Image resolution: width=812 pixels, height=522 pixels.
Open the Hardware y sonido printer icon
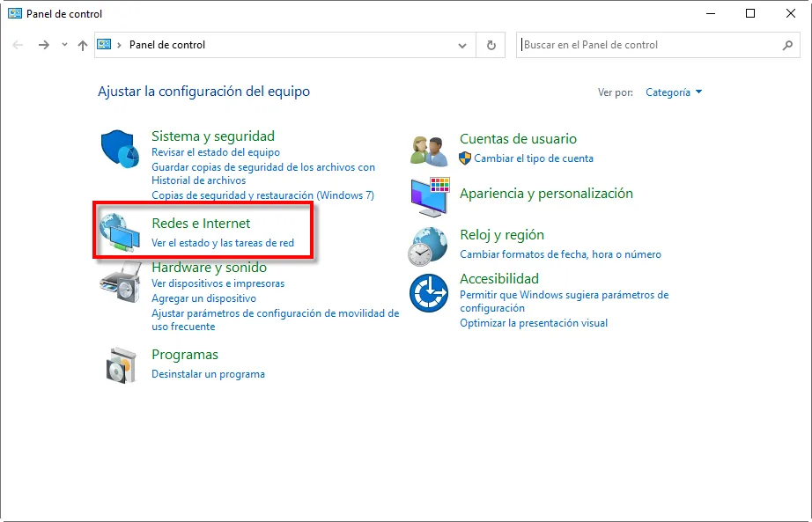coord(120,282)
